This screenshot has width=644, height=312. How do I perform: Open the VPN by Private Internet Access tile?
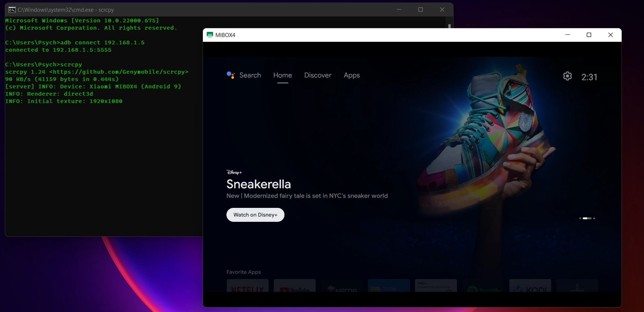click(436, 286)
